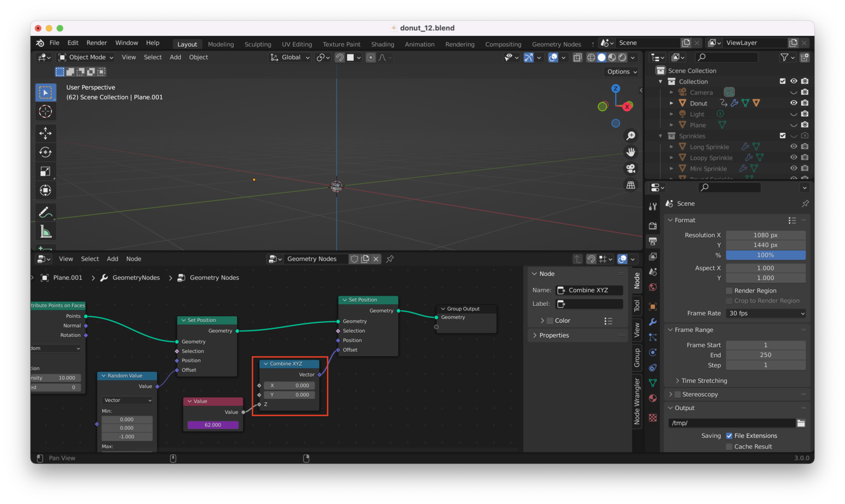Open the Object Mode dropdown
Viewport: 845px width, 504px height.
tap(86, 57)
